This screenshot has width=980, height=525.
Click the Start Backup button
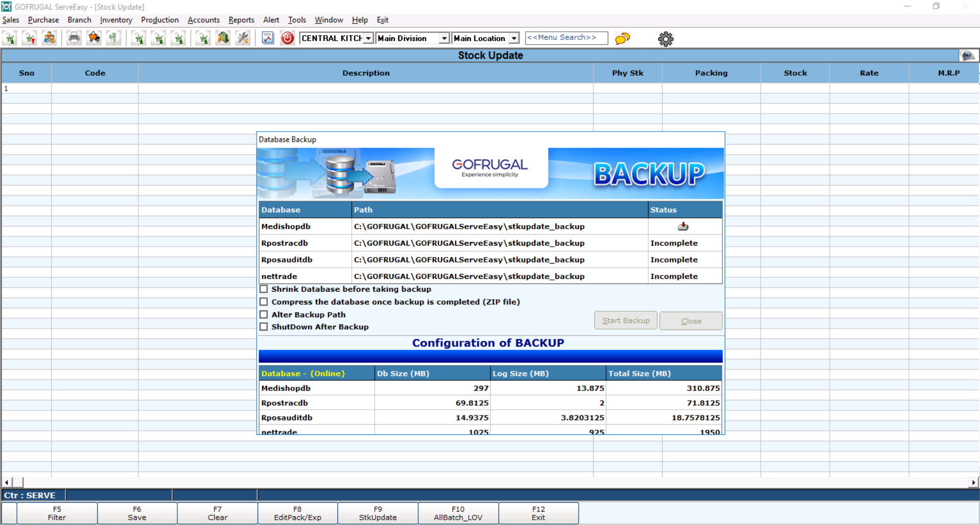coord(625,321)
